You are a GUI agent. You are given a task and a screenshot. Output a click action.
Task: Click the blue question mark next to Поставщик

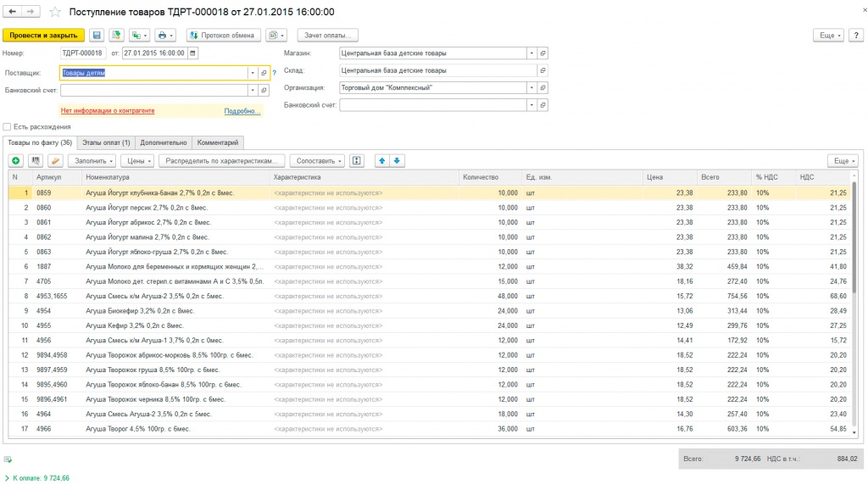(274, 73)
